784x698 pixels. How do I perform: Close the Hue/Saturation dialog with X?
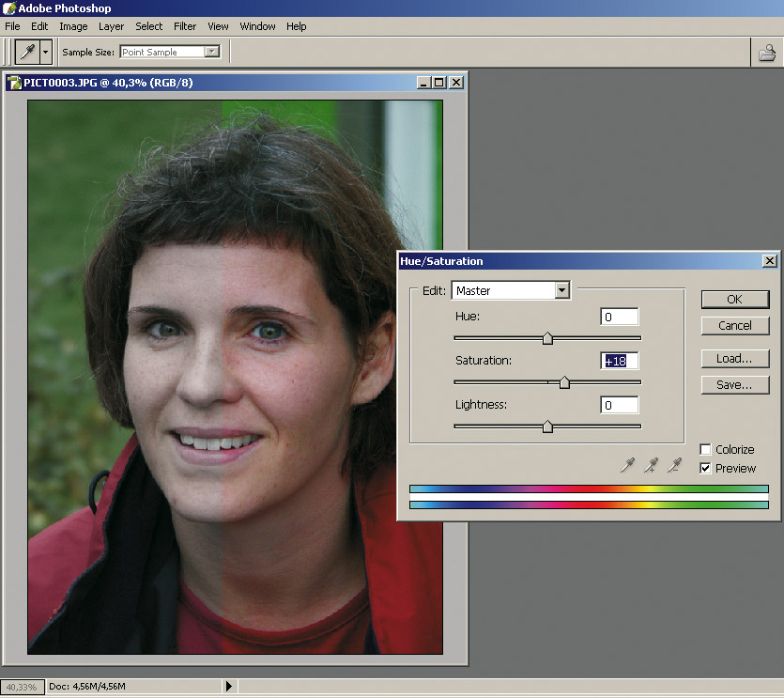770,261
